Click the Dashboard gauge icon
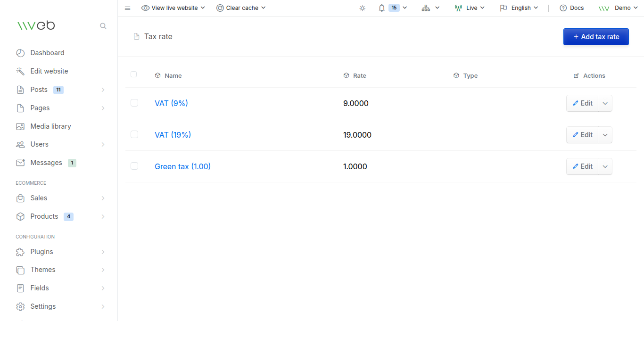The height and width of the screenshot is (362, 644). [x=20, y=53]
